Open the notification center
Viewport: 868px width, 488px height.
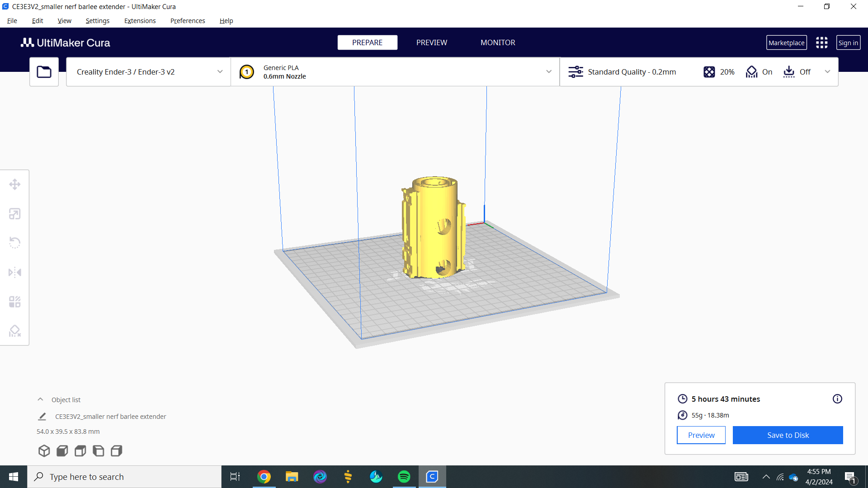(x=850, y=477)
